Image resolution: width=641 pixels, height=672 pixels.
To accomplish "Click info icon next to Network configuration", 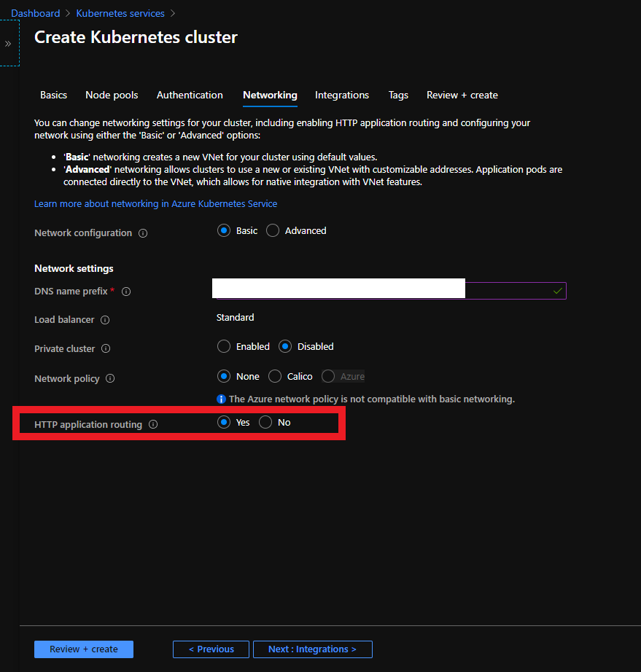I will tap(143, 233).
